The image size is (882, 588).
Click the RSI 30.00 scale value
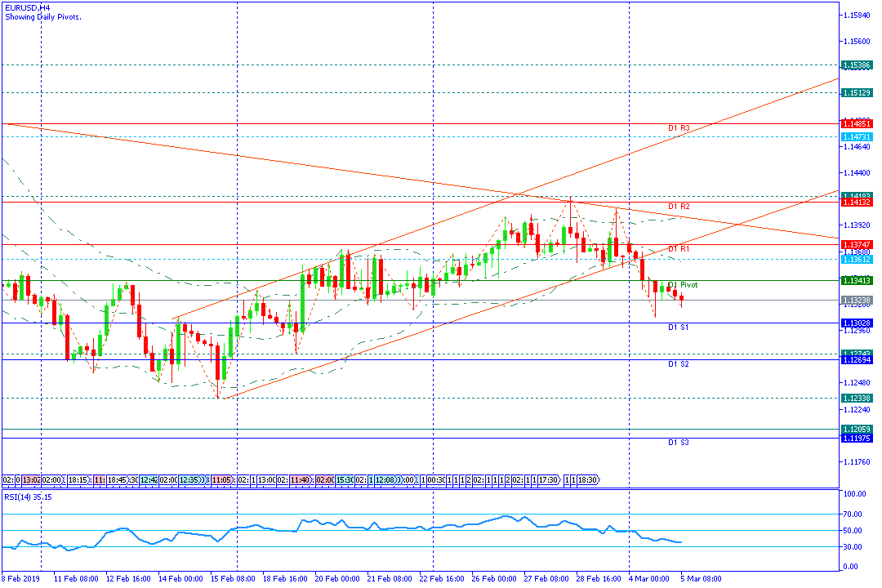pyautogui.click(x=853, y=546)
